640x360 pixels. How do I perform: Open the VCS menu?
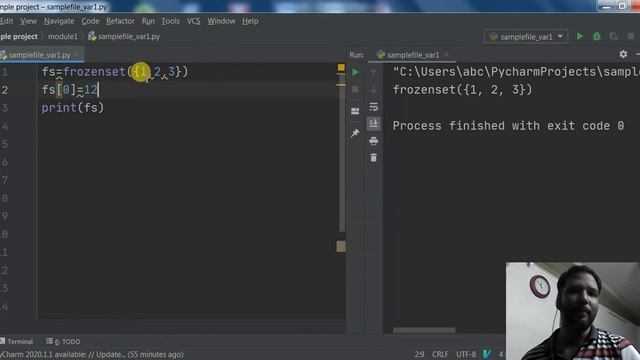tap(193, 21)
